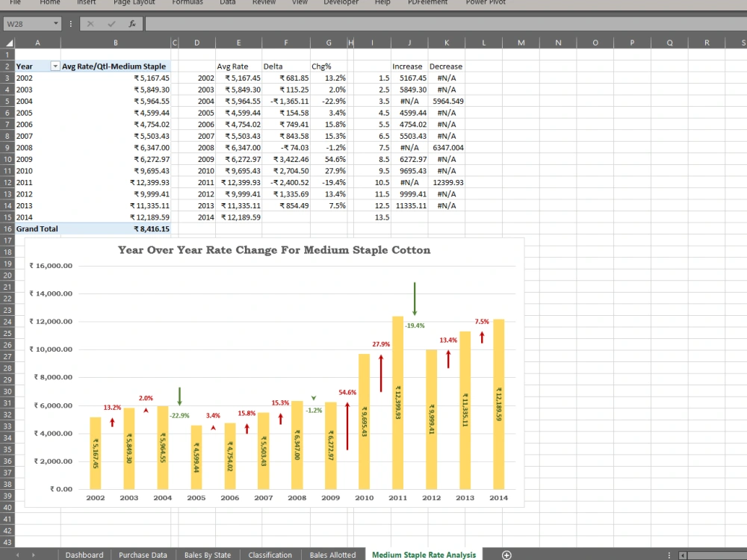This screenshot has height=560, width=747.
Task: Open the View ribbon tab
Action: 300,2
